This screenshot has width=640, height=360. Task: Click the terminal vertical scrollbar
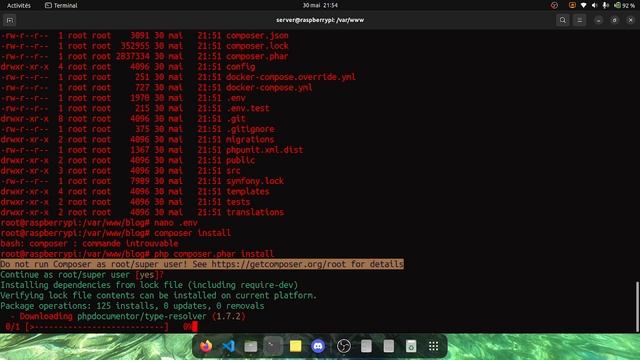pos(637,306)
